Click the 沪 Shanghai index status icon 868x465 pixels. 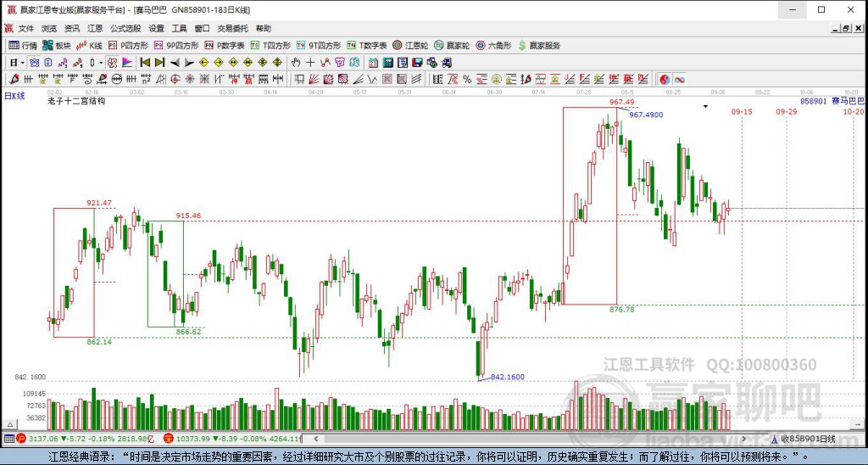pos(21,439)
